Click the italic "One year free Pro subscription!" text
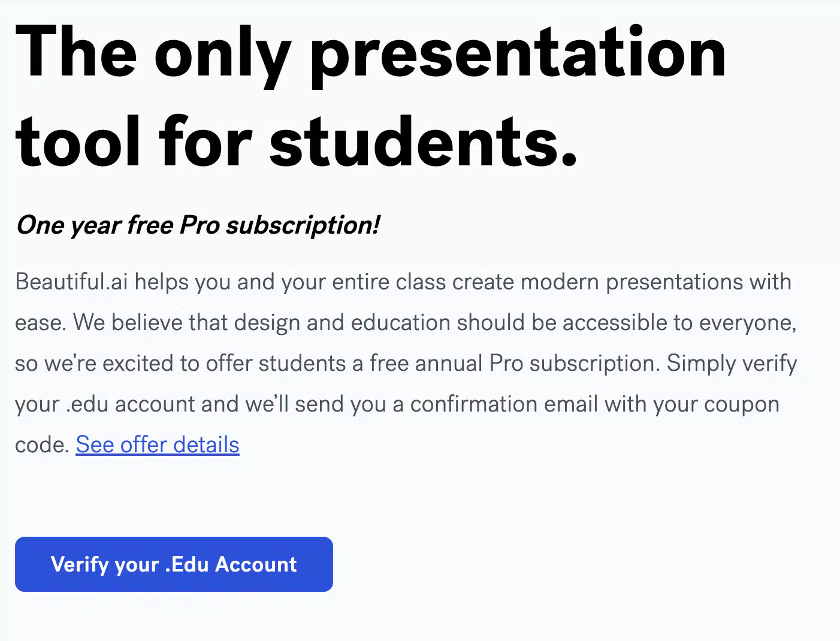The image size is (840, 641). click(x=198, y=226)
